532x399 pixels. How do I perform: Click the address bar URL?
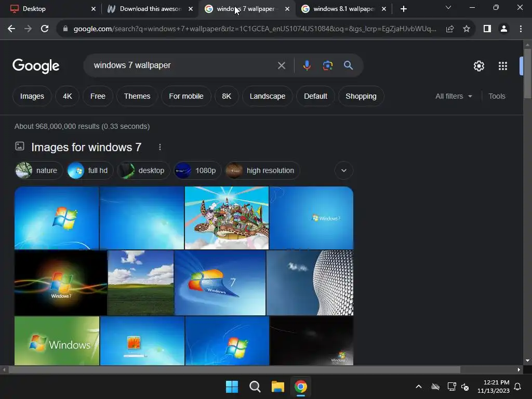coord(255,29)
